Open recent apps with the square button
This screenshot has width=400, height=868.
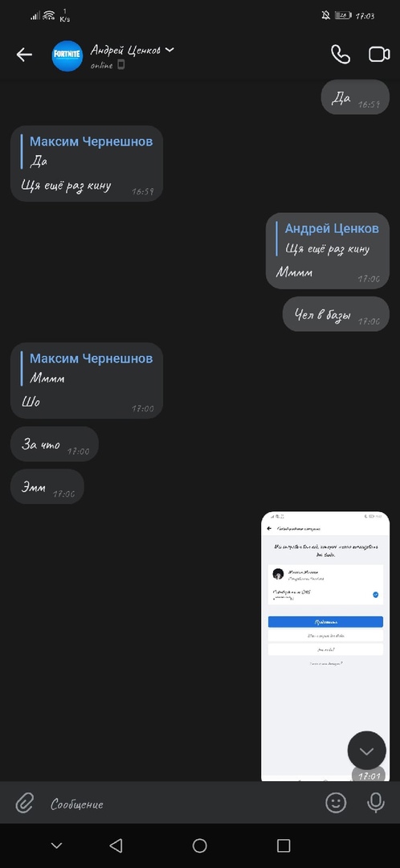coord(284,845)
